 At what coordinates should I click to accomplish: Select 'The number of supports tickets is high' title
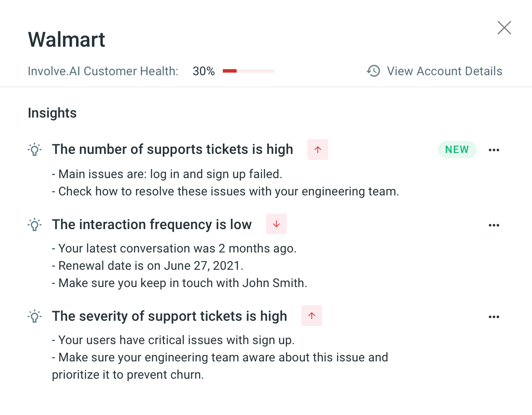(x=172, y=150)
